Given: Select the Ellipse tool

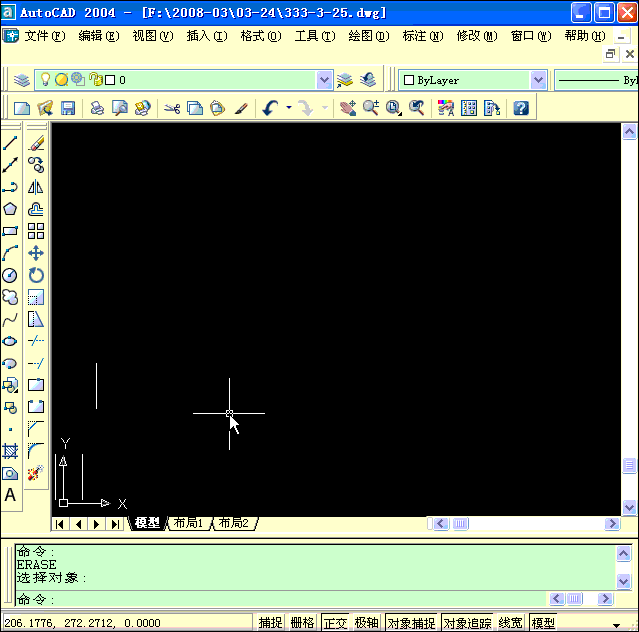Looking at the screenshot, I should point(10,341).
